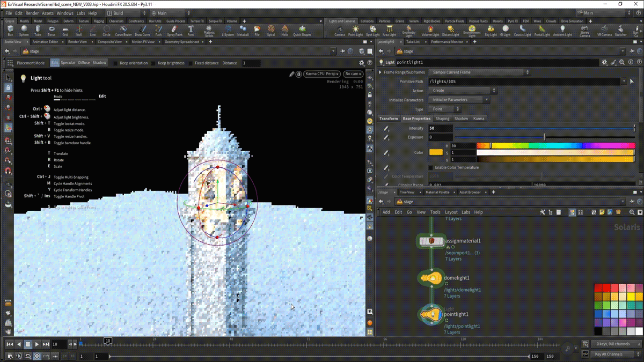Open the Render menu in the menu bar
This screenshot has height=362, width=644.
pos(32,13)
